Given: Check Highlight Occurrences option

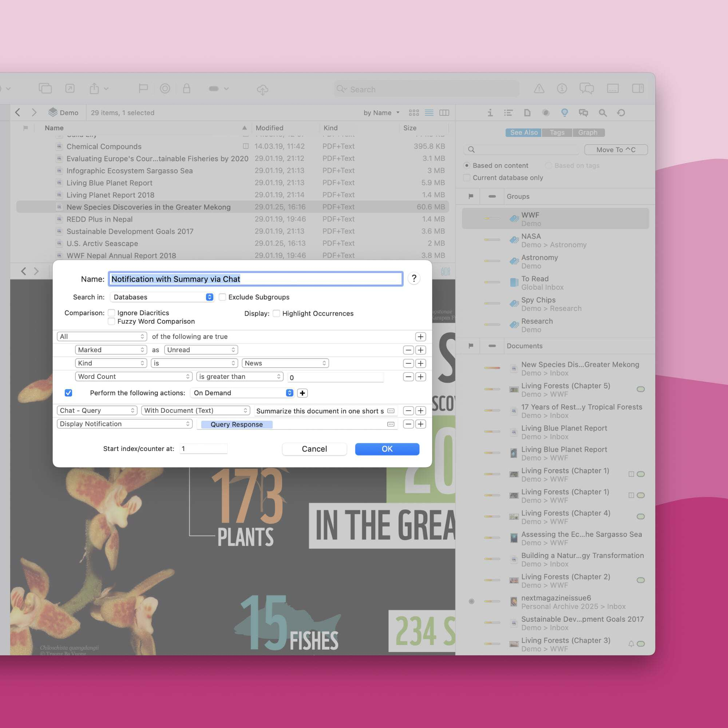Looking at the screenshot, I should click(x=276, y=313).
